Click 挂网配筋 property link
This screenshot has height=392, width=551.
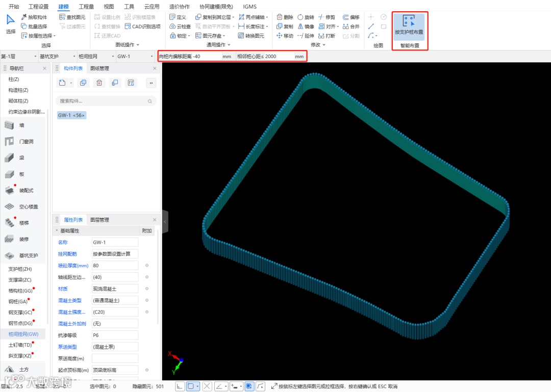tap(67, 254)
